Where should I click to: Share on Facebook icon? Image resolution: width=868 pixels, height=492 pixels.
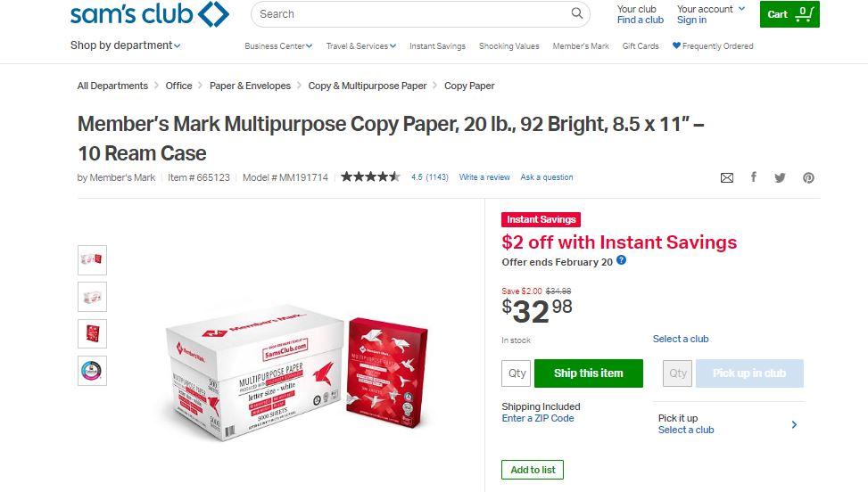pyautogui.click(x=754, y=176)
